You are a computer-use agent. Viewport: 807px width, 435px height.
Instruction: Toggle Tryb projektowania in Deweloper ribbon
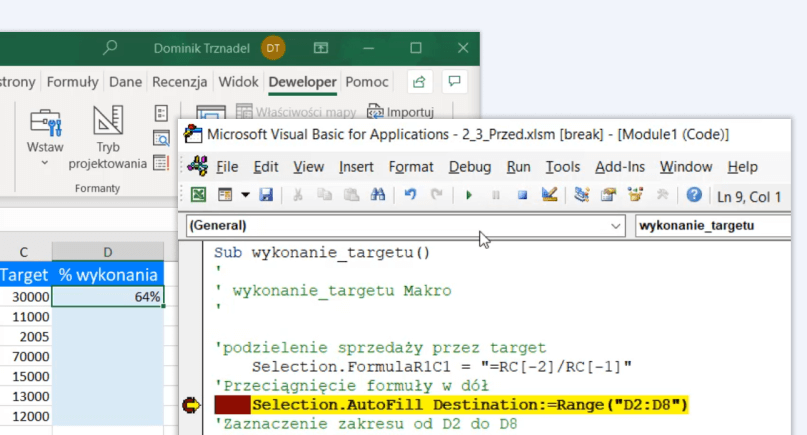[x=108, y=138]
